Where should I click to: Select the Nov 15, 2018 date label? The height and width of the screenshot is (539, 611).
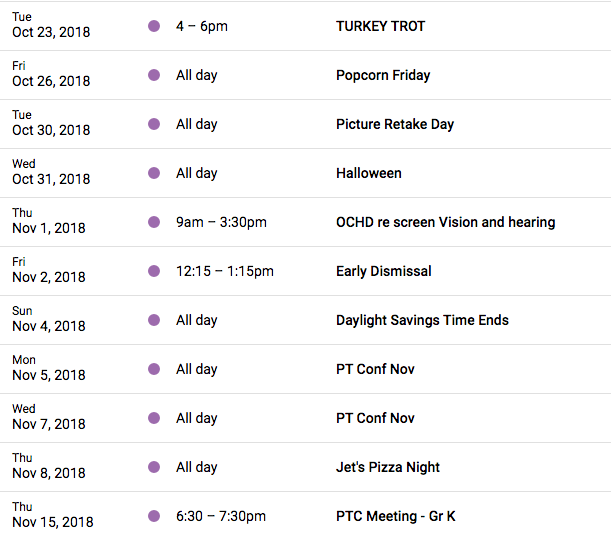(x=53, y=522)
